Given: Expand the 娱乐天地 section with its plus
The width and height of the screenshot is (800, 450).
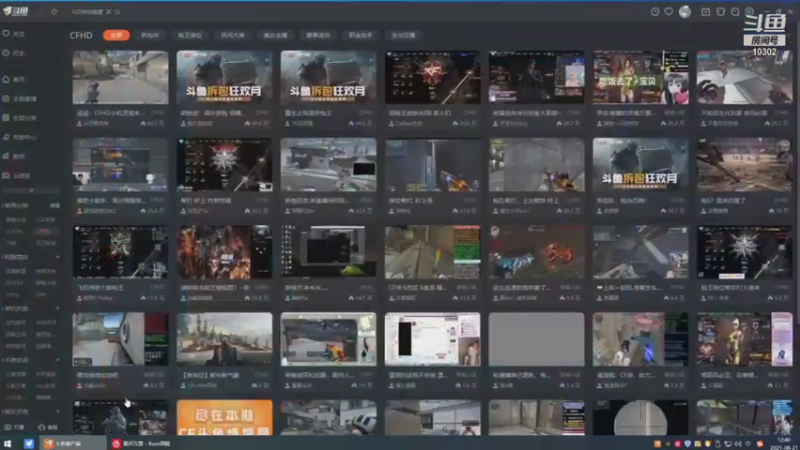Looking at the screenshot, I should click(x=57, y=411).
